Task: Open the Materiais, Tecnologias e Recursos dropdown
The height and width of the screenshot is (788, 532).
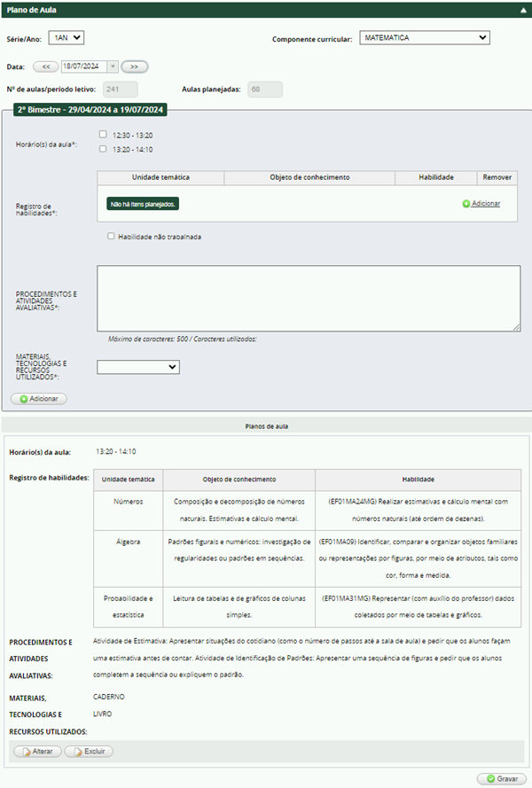Action: coord(137,367)
